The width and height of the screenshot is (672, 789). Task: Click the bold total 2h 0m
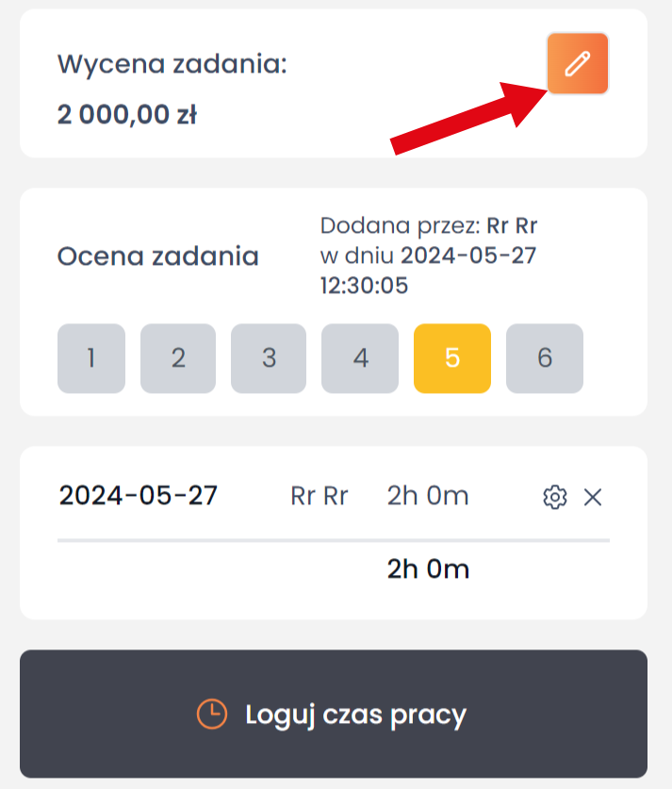click(x=428, y=568)
